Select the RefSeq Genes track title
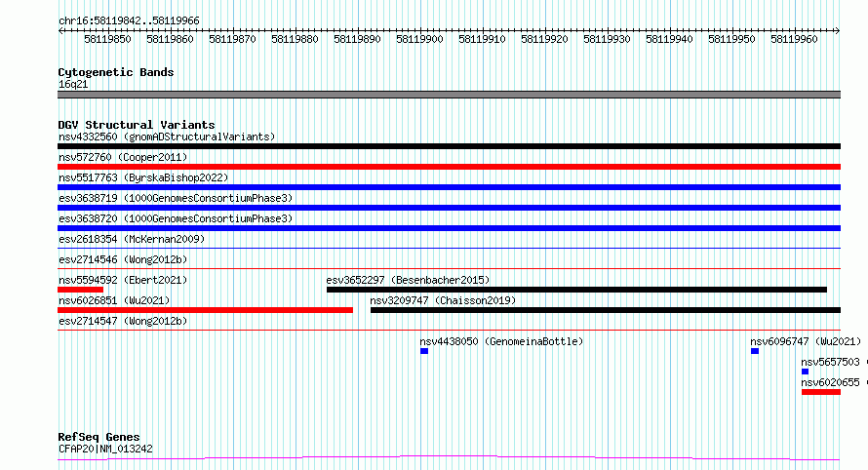This screenshot has width=868, height=470. [99, 437]
